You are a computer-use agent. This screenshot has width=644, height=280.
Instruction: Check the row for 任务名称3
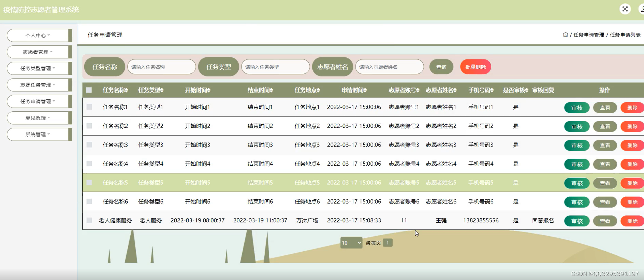(89, 145)
